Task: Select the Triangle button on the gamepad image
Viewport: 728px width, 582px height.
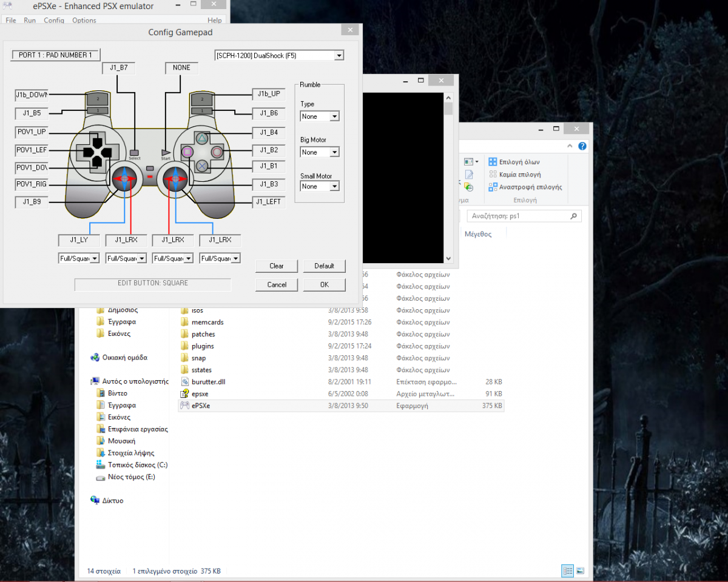Action: point(202,138)
